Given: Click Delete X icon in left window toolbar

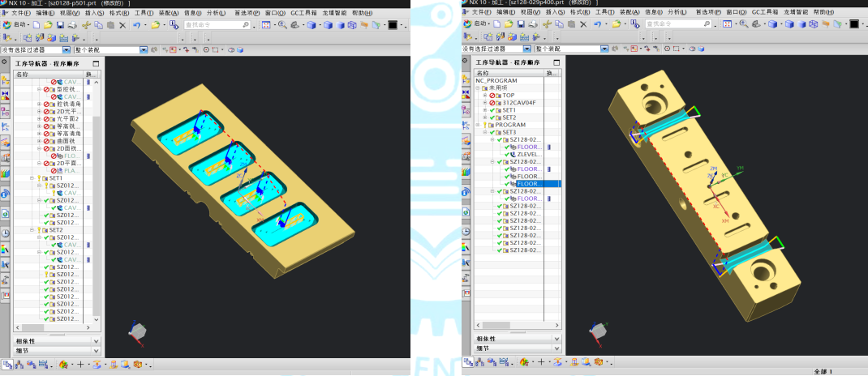Looking at the screenshot, I should point(122,25).
